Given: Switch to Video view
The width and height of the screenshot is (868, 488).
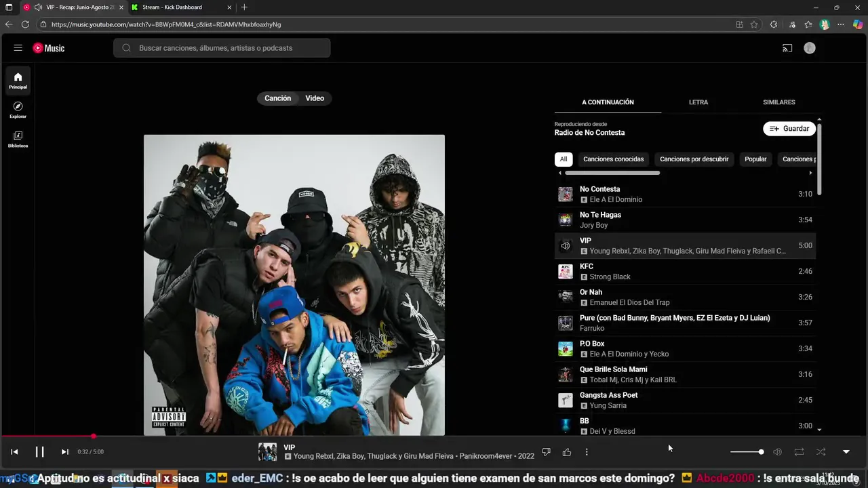Looking at the screenshot, I should click(315, 98).
